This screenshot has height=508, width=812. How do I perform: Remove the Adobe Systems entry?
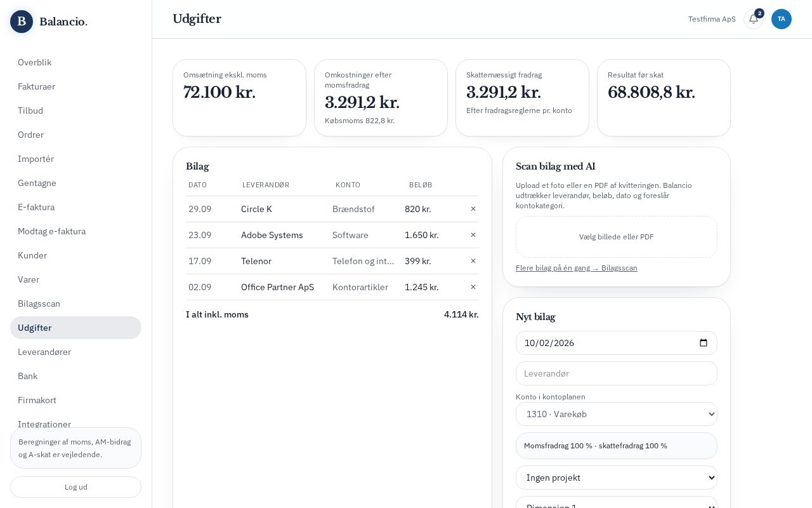(473, 235)
